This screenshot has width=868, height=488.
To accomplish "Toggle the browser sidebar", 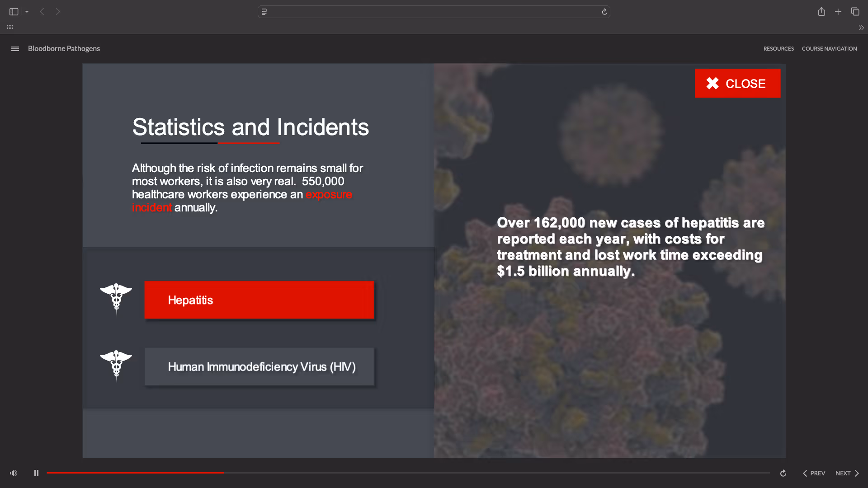I will (x=14, y=12).
